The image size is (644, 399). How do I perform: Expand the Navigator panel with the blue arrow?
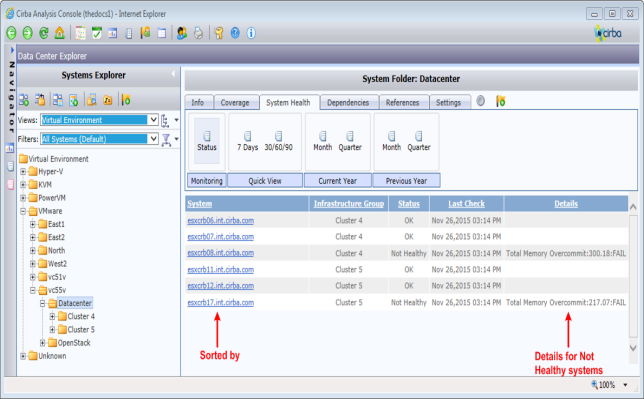coord(12,50)
